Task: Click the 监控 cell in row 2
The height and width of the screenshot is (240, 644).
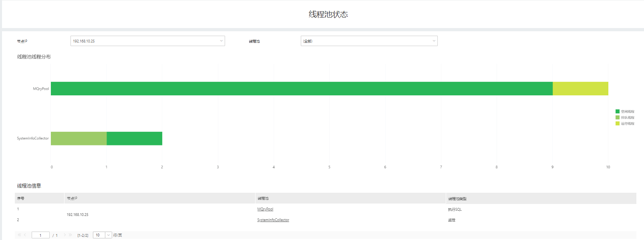Action: pos(451,220)
